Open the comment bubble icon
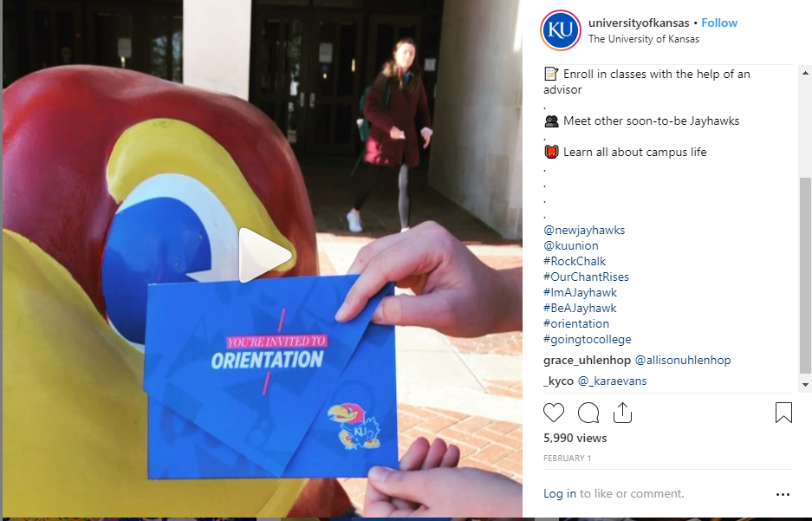The height and width of the screenshot is (521, 812). click(x=588, y=413)
